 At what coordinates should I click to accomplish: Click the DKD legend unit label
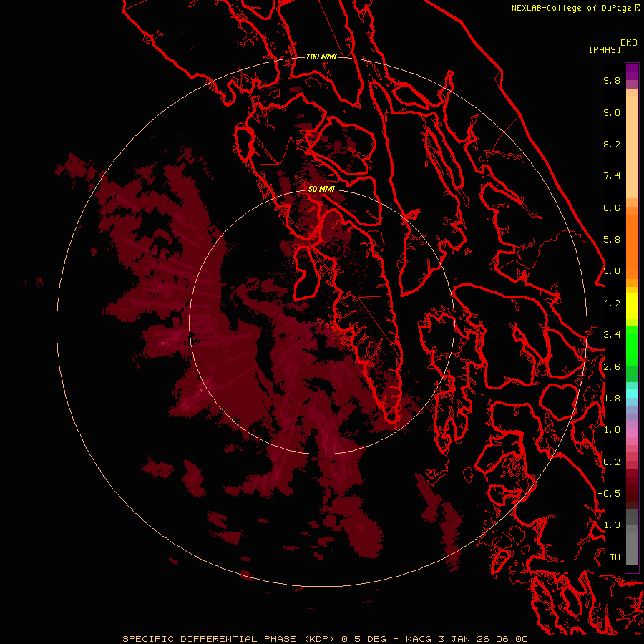pyautogui.click(x=629, y=43)
